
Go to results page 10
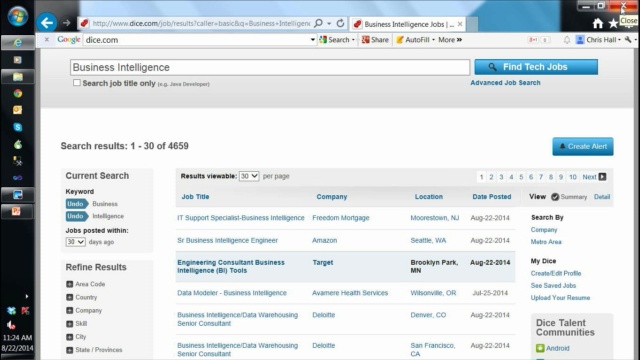[x=573, y=177]
